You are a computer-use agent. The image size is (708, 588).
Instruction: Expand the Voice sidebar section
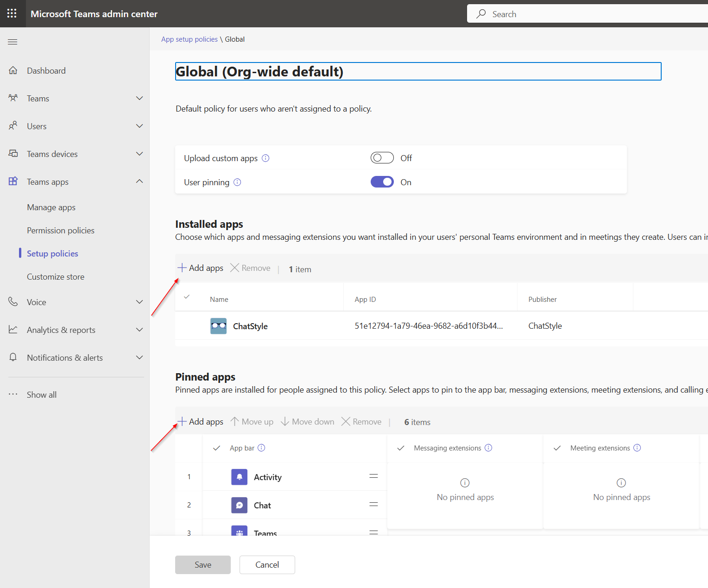[x=139, y=302]
